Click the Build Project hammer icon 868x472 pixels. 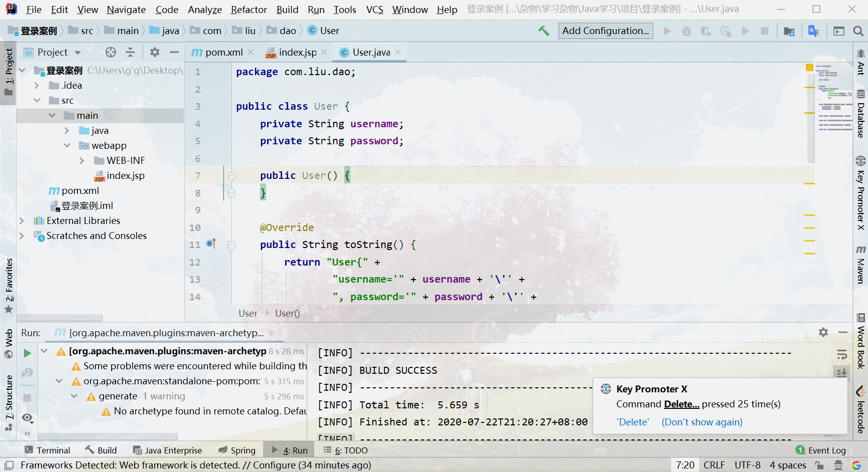(x=544, y=31)
